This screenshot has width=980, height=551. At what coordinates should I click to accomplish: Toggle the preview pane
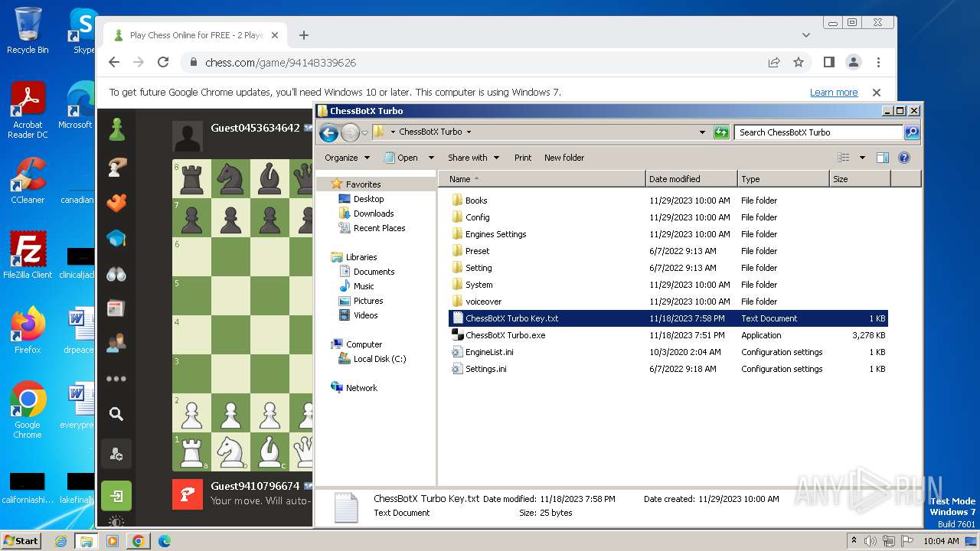(x=883, y=158)
